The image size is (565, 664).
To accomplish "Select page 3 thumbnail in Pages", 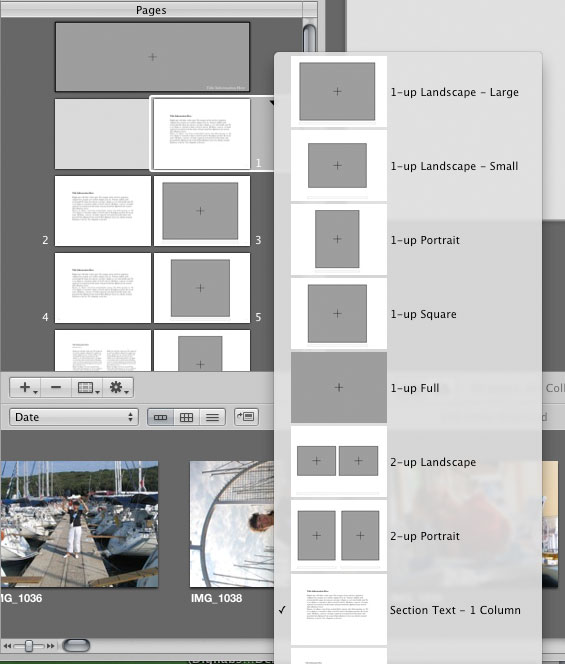I will click(202, 211).
